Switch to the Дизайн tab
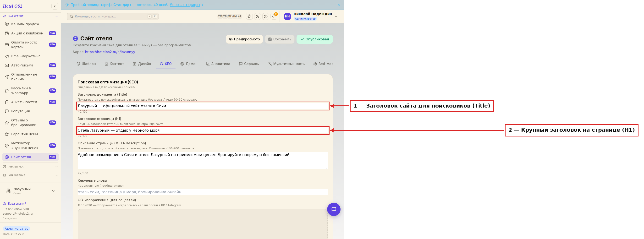The width and height of the screenshot is (644, 239). tap(142, 64)
